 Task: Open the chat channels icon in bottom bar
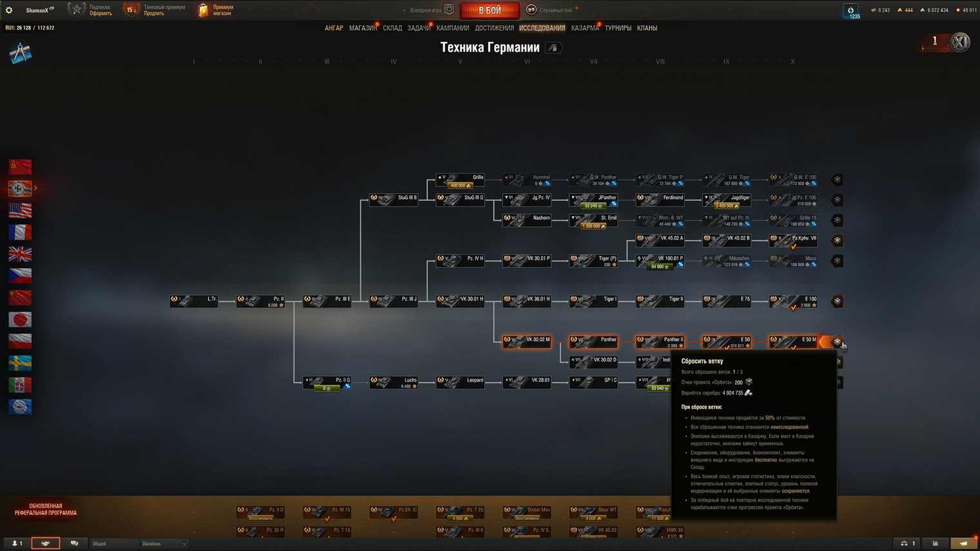click(74, 543)
